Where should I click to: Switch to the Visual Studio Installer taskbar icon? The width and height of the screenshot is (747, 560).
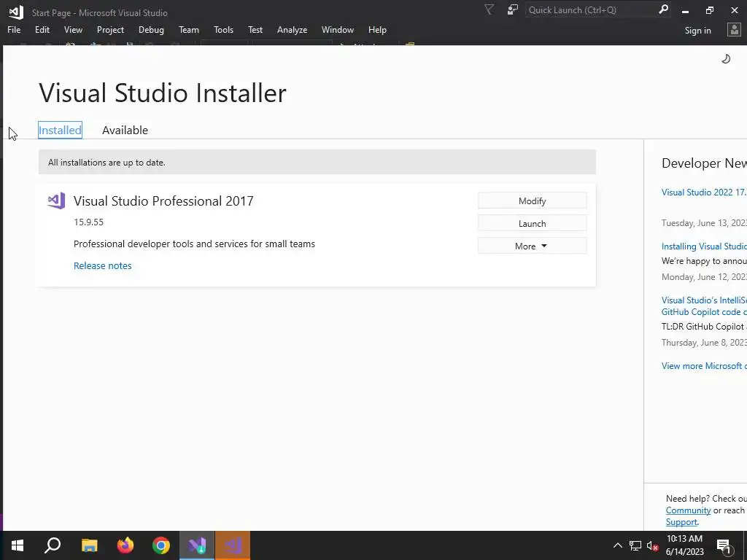pos(197,545)
